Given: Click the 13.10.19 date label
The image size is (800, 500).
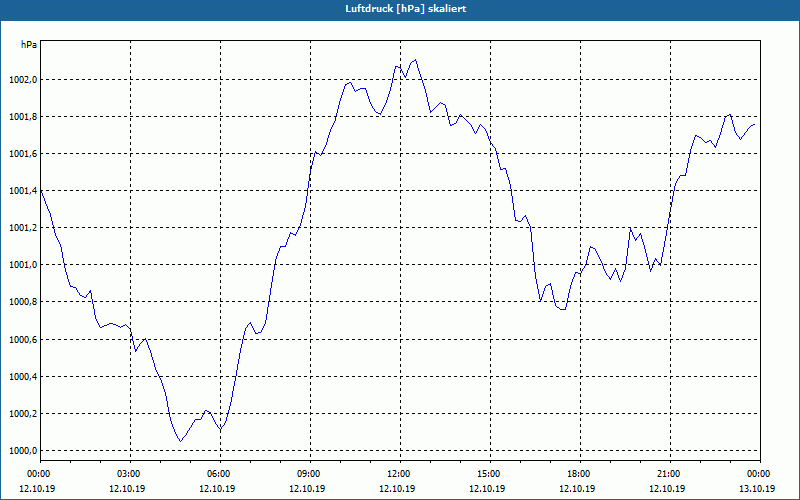Looking at the screenshot, I should [x=757, y=488].
